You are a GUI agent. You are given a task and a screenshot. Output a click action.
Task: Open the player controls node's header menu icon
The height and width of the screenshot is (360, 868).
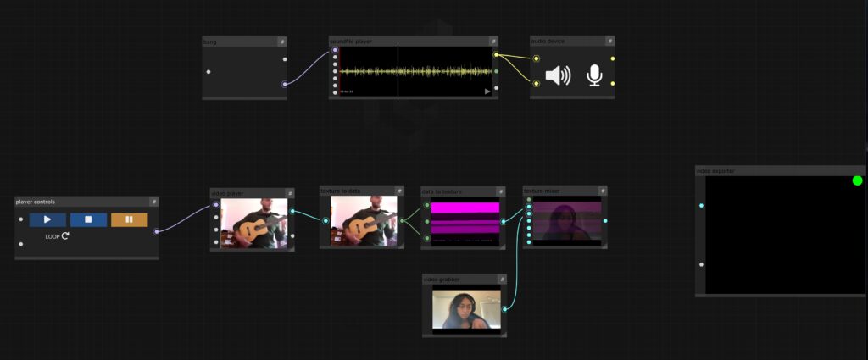(154, 202)
